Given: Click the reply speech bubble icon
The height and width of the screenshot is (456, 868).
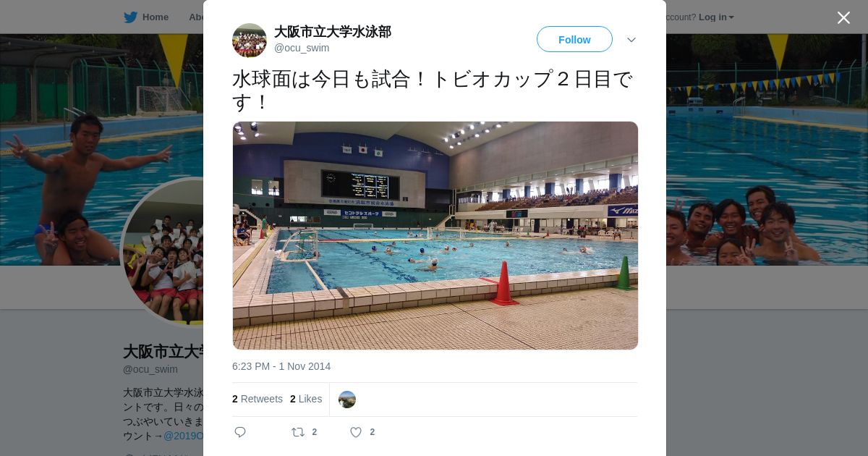Looking at the screenshot, I should click(x=240, y=432).
